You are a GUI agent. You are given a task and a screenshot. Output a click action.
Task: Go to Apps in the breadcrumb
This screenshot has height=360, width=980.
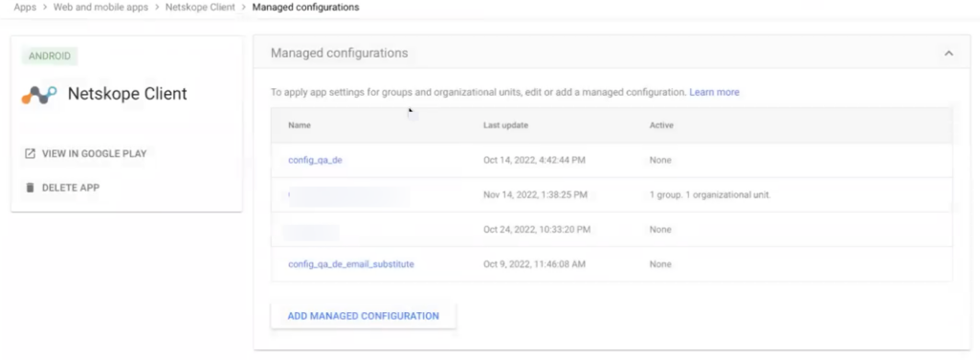[25, 8]
